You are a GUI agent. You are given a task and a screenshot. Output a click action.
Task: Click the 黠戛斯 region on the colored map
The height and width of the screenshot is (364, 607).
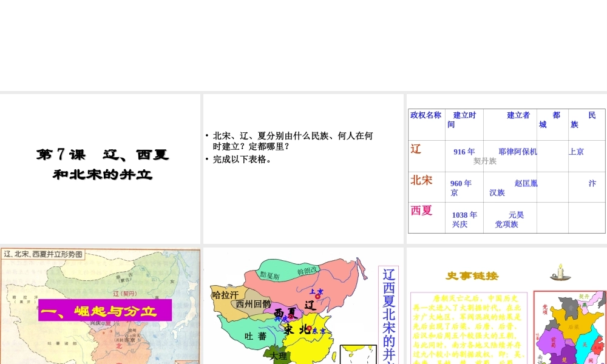pyautogui.click(x=270, y=275)
